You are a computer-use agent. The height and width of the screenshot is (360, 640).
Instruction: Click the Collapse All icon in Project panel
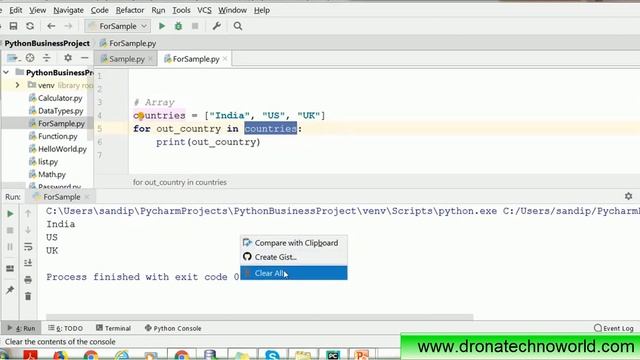[47, 58]
